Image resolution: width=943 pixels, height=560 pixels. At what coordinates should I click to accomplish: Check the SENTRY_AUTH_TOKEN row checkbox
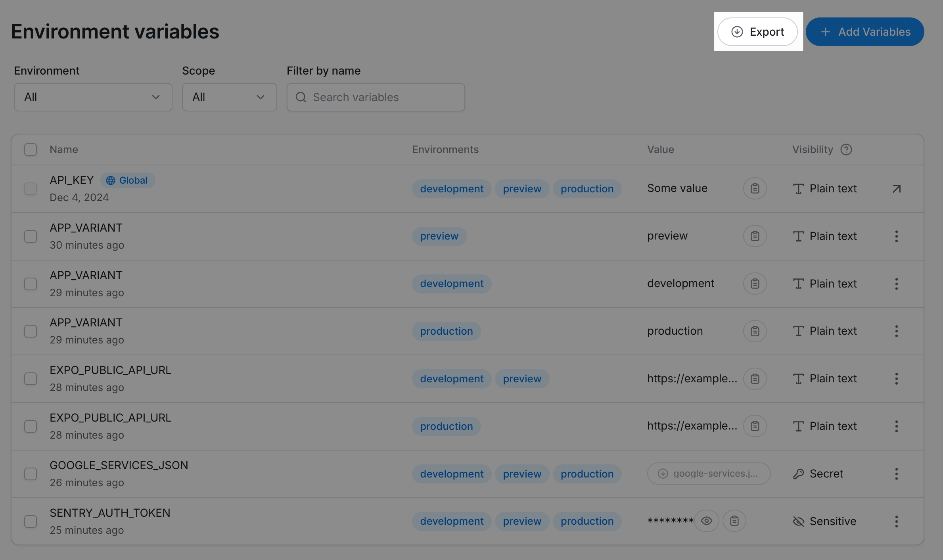(x=31, y=521)
